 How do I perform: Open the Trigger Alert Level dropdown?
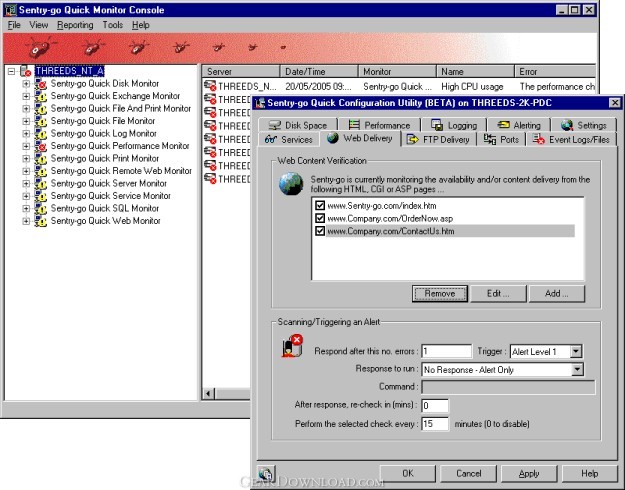click(576, 351)
